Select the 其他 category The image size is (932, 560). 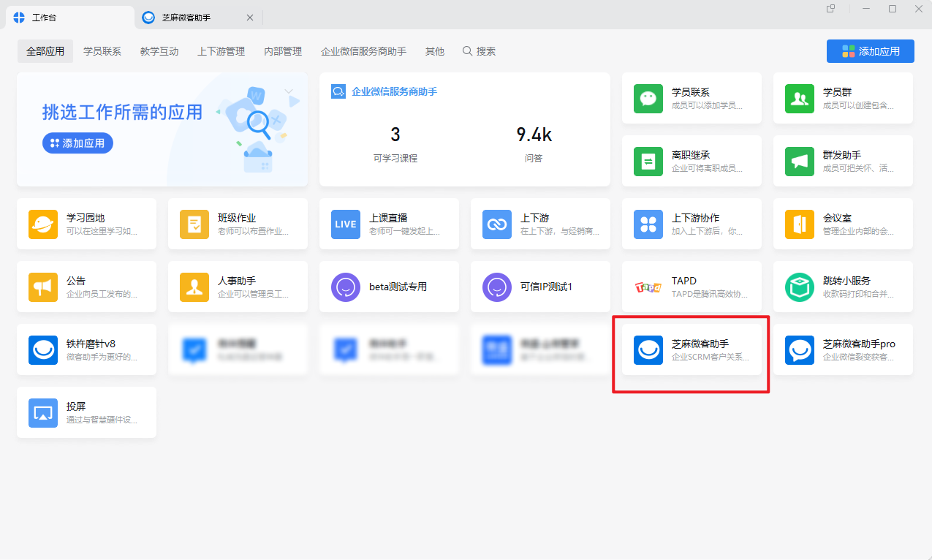pos(435,51)
